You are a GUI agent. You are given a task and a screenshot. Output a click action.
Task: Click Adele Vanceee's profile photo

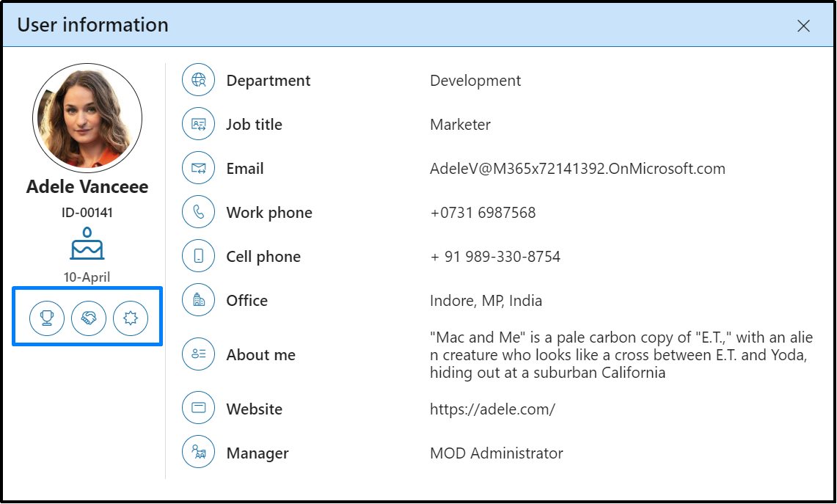click(87, 118)
